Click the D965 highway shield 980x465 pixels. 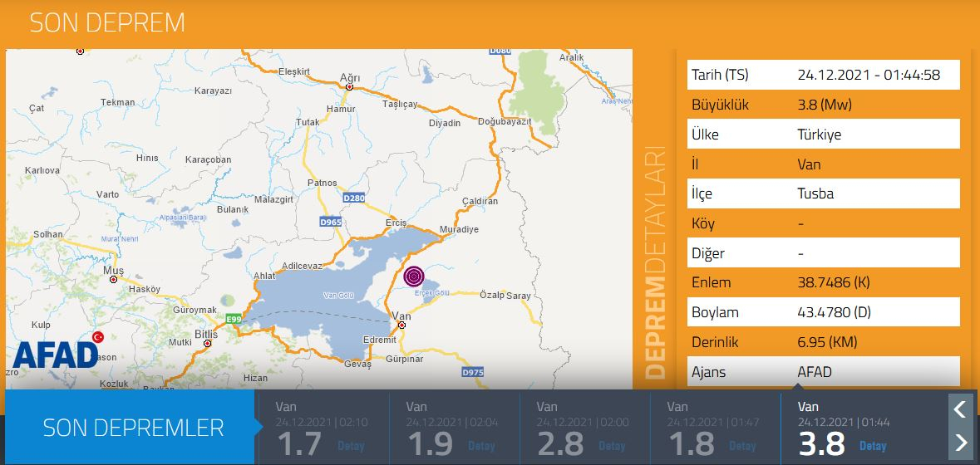[x=331, y=222]
